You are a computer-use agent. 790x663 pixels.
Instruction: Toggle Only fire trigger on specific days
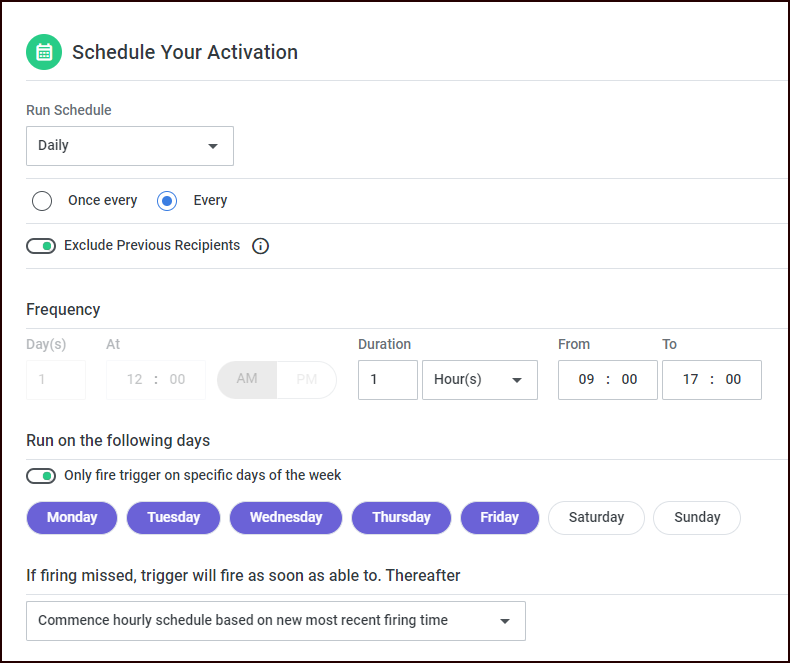[41, 476]
